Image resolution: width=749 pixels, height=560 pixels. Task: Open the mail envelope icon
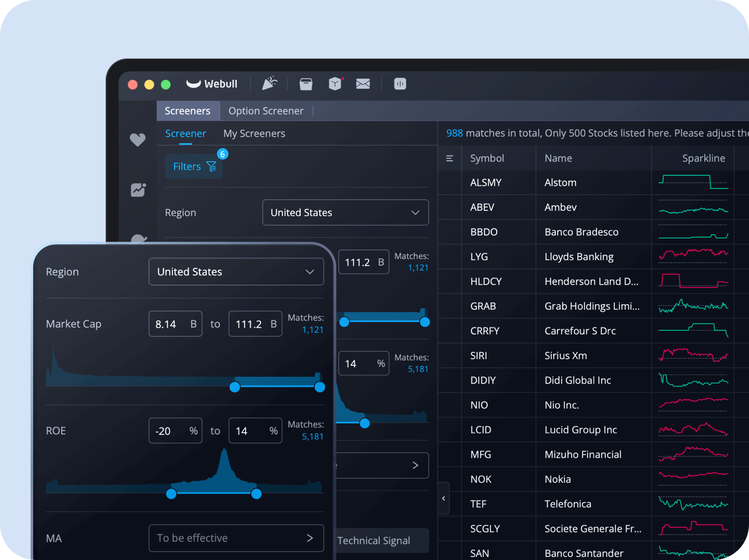click(x=363, y=84)
